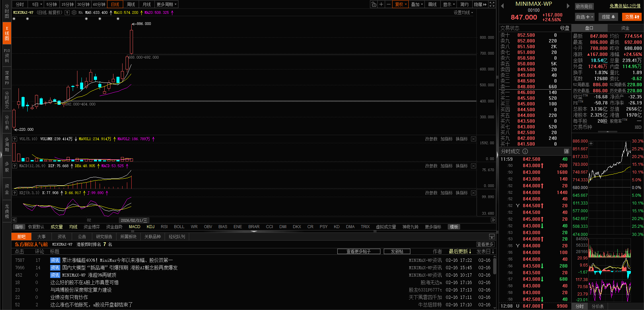This screenshot has width=644, height=310.
Task: Enable BOLL indicator
Action: pyautogui.click(x=179, y=227)
